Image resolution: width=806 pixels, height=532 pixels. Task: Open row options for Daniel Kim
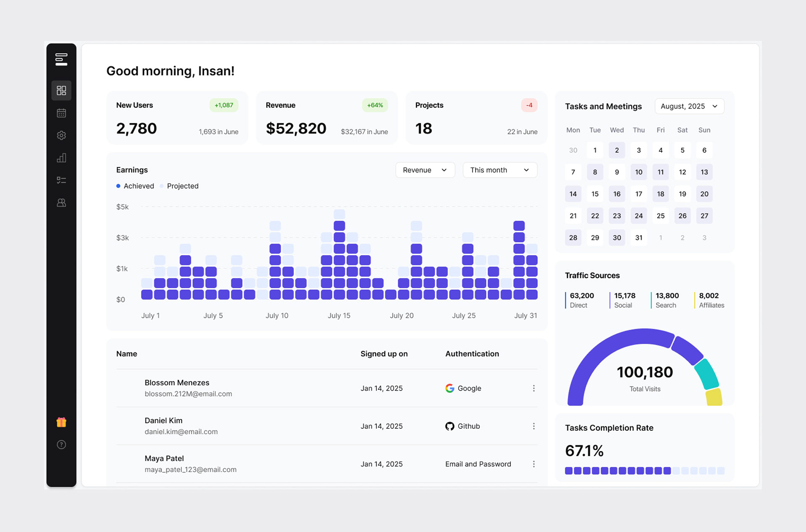[534, 426]
